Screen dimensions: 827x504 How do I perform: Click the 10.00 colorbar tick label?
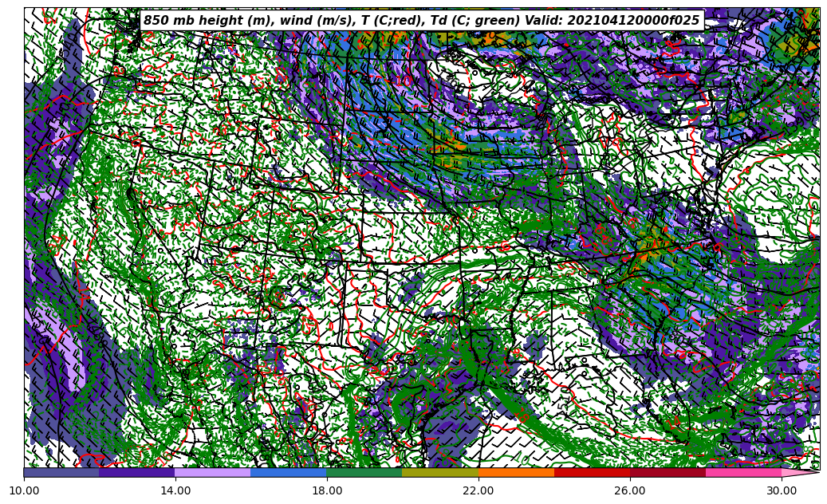pyautogui.click(x=24, y=491)
